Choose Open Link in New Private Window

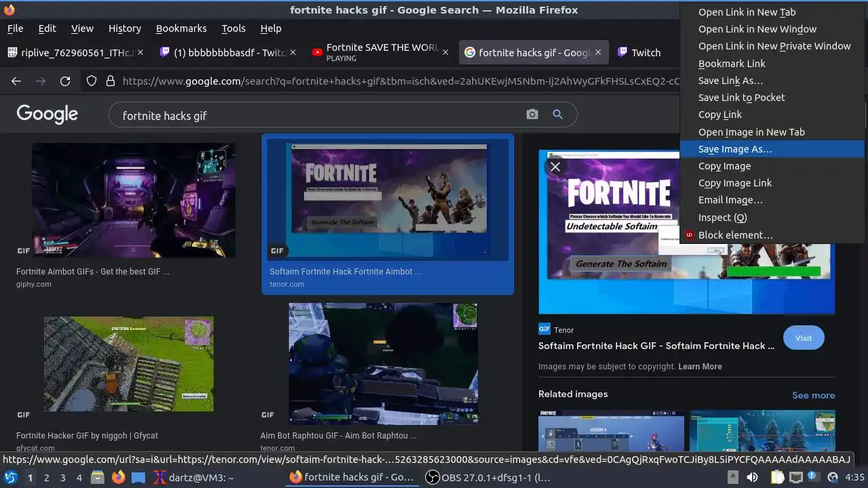[772, 46]
